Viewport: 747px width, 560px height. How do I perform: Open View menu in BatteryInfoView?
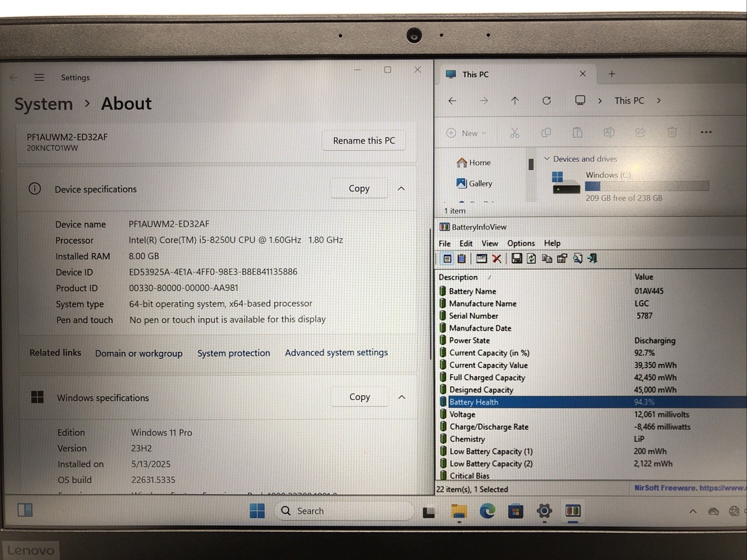[x=490, y=243]
